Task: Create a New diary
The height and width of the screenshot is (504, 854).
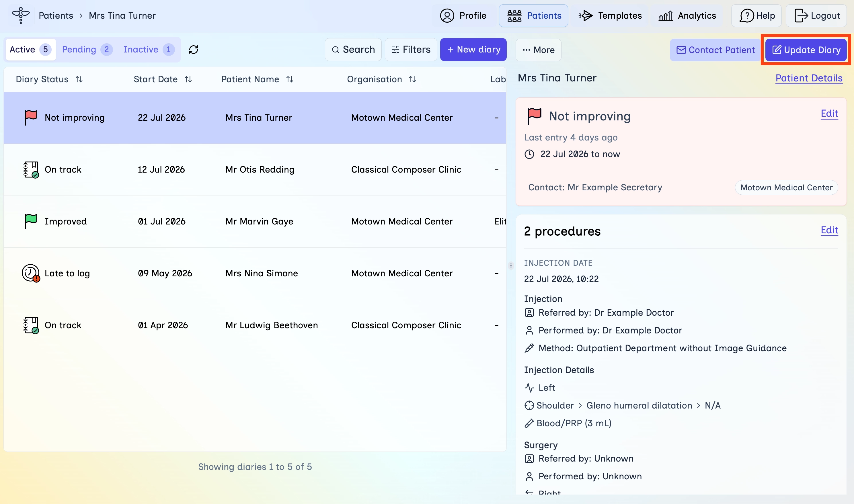Action: click(x=473, y=50)
